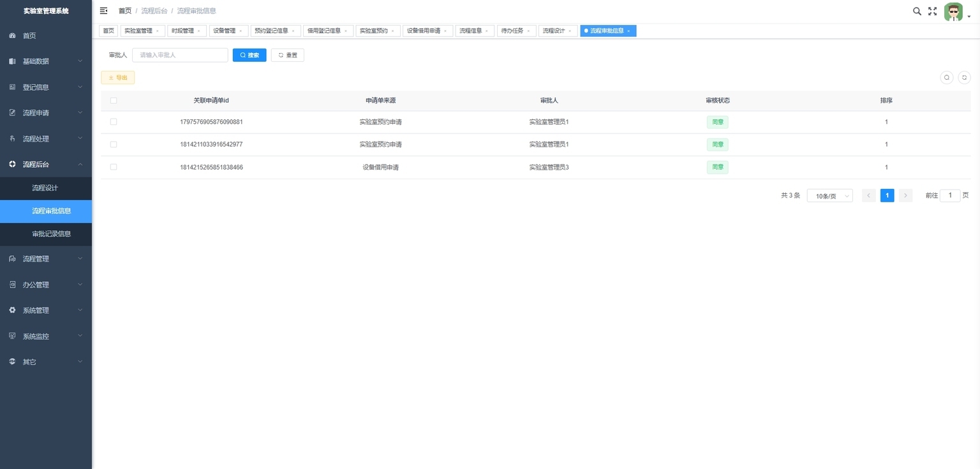Switch to the 流程信息 tab
Image resolution: width=980 pixels, height=469 pixels.
pos(475,31)
